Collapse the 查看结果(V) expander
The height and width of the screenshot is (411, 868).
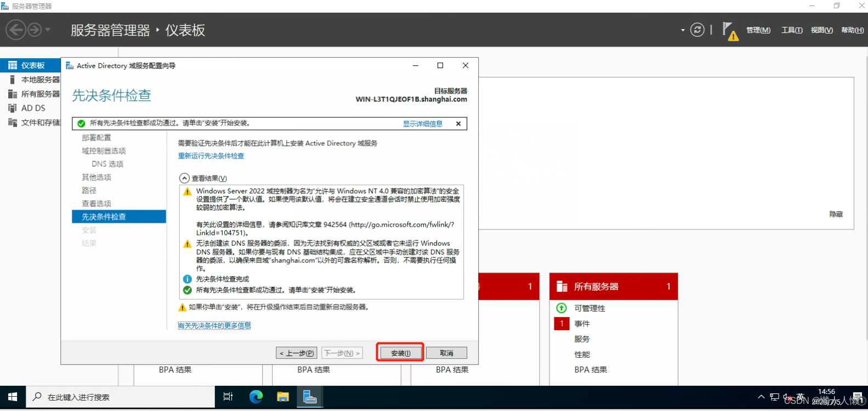click(184, 178)
